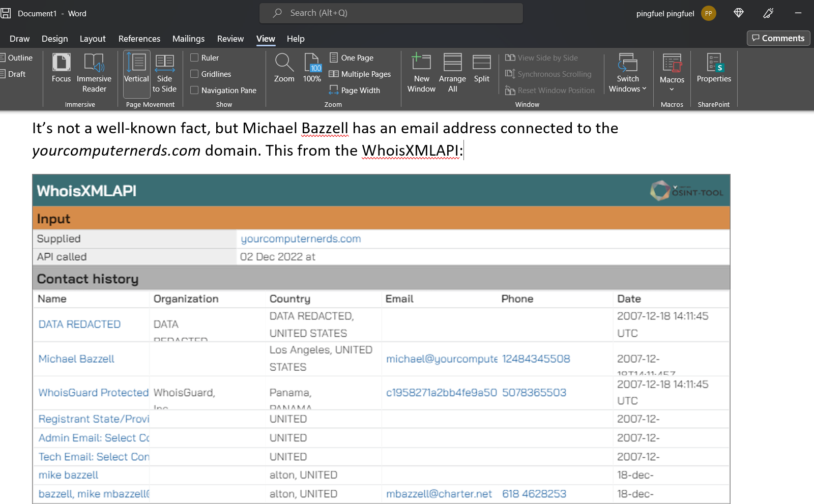Minimize the Word window
Image resolution: width=814 pixels, height=504 pixels.
tap(798, 13)
